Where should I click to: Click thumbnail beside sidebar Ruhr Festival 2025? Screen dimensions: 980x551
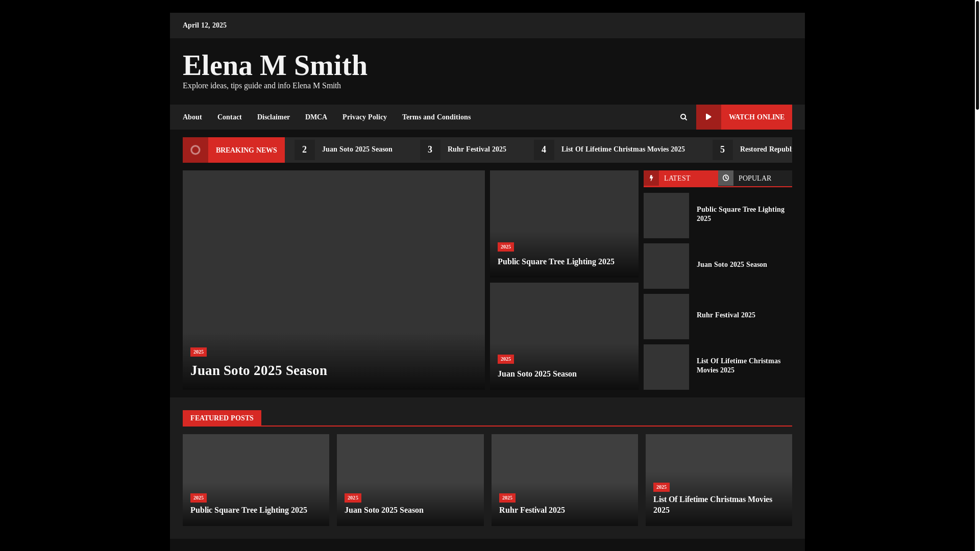pos(666,316)
